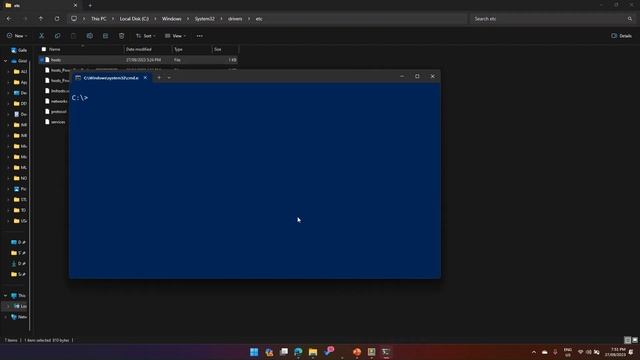Open the New dropdown menu

point(17,36)
